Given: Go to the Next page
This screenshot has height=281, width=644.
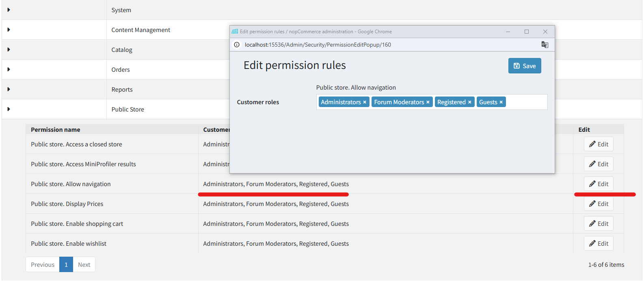Looking at the screenshot, I should [x=84, y=265].
